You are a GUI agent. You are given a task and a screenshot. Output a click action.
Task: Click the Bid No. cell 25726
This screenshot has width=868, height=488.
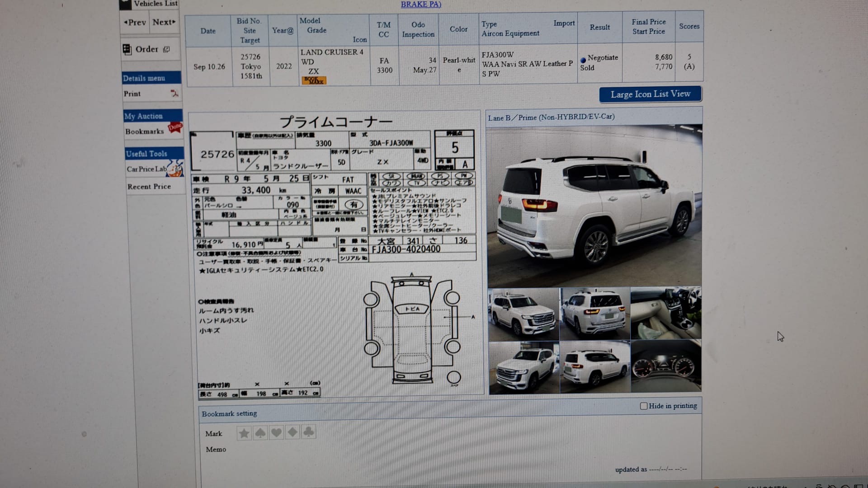click(250, 57)
